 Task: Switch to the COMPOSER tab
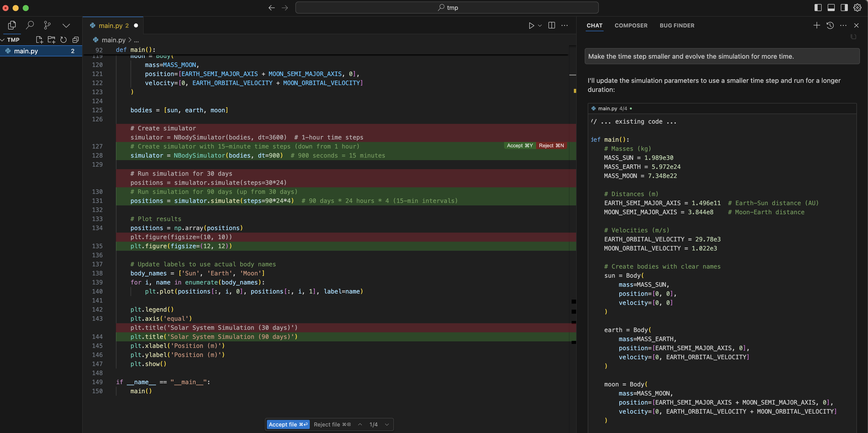(631, 26)
